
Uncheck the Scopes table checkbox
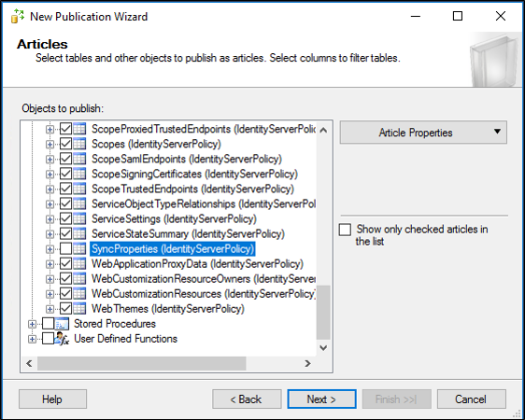point(65,144)
